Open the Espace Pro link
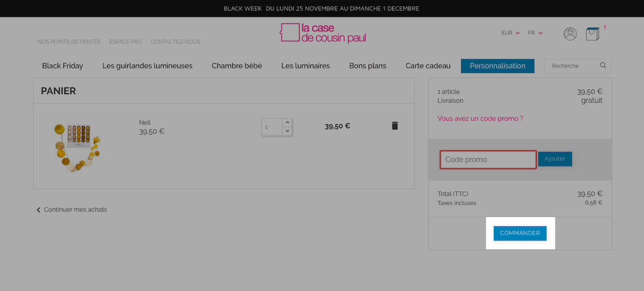This screenshot has height=291, width=644. point(125,42)
